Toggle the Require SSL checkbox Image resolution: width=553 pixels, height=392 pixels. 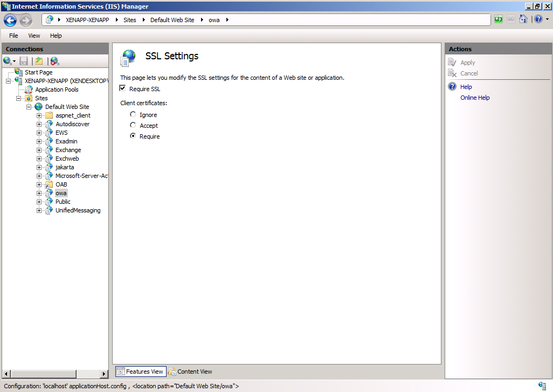click(x=122, y=88)
